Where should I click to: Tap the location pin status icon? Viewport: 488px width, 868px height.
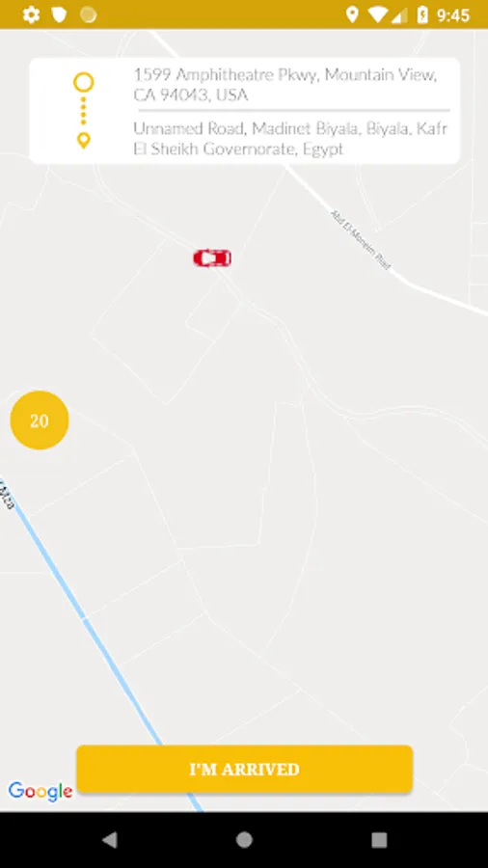[351, 14]
